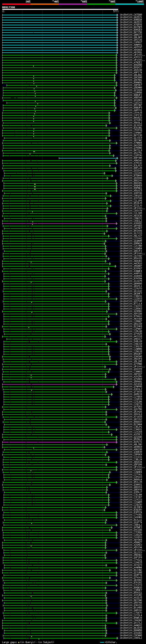The height and width of the screenshot is (644, 146).
Task: Select the UniRef100_A9P9K7 label
Action: click(x=131, y=85)
